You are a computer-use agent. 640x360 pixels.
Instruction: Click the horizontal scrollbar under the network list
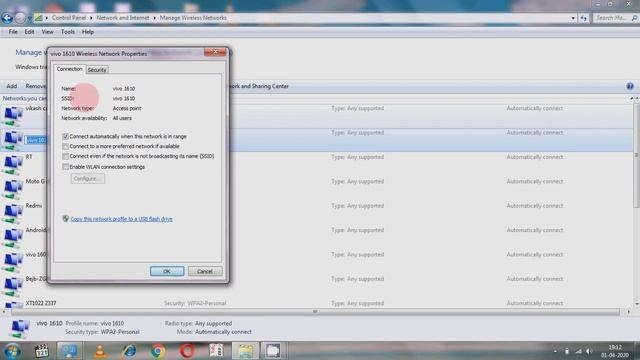315,312
